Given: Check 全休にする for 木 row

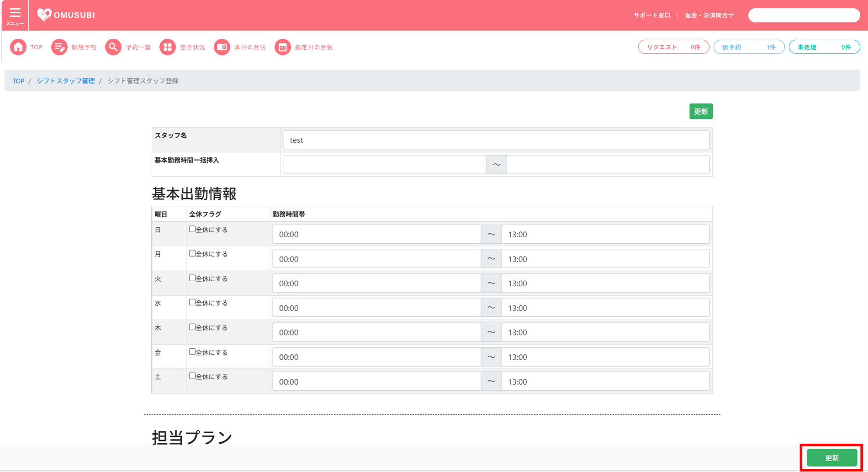Looking at the screenshot, I should coord(192,327).
